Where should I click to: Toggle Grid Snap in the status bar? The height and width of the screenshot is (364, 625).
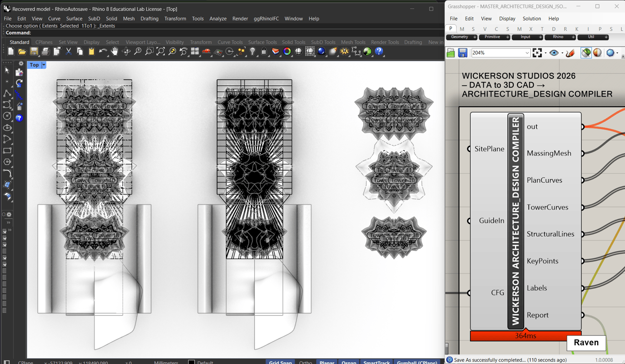280,362
